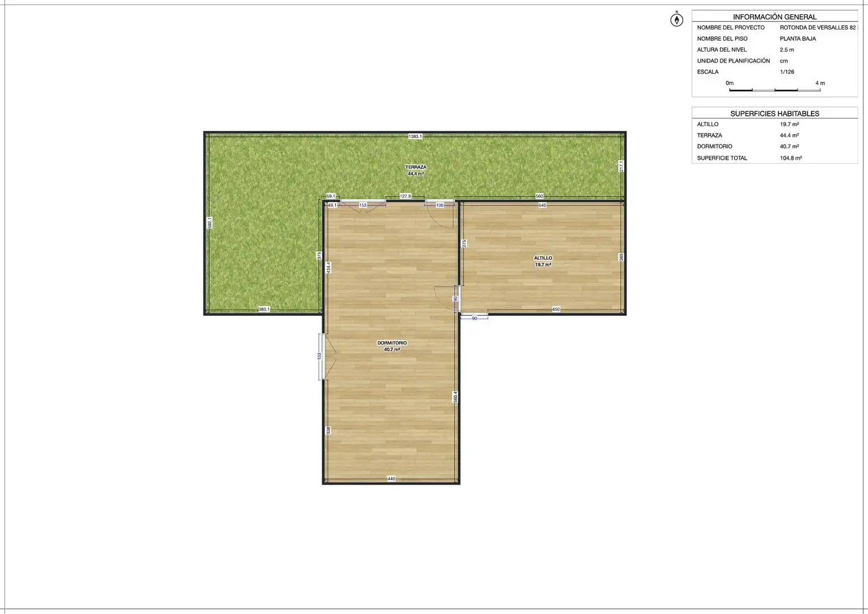
Task: Click the north compass icon
Action: click(676, 20)
